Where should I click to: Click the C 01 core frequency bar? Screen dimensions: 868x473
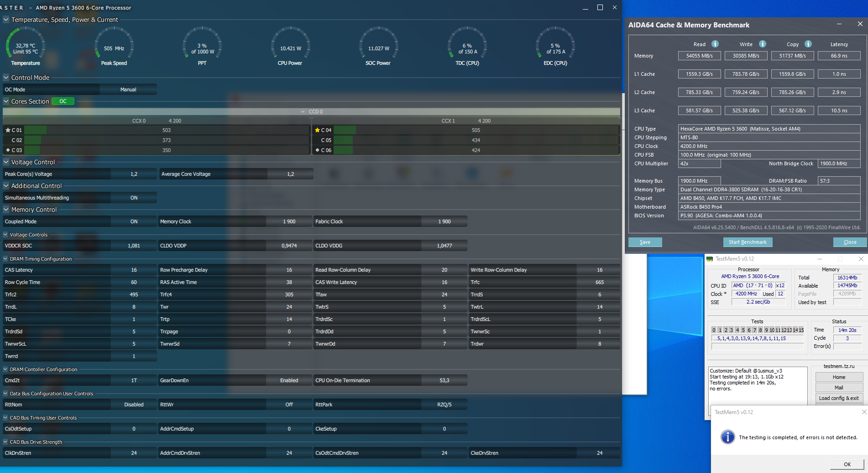(x=167, y=130)
